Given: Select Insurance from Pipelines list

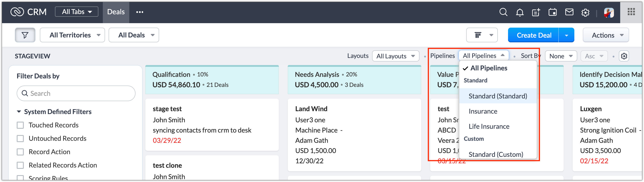Looking at the screenshot, I should (483, 111).
